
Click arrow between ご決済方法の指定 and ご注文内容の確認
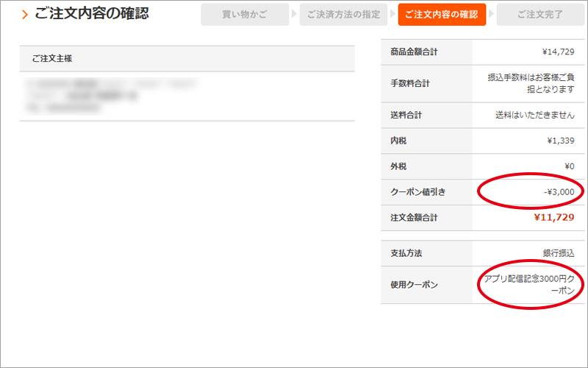point(393,15)
